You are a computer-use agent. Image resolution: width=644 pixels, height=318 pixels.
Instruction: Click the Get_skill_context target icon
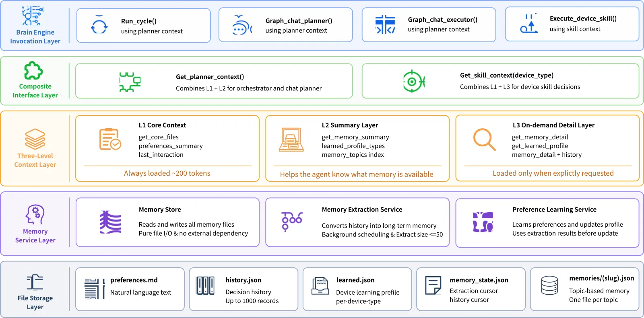coord(414,81)
